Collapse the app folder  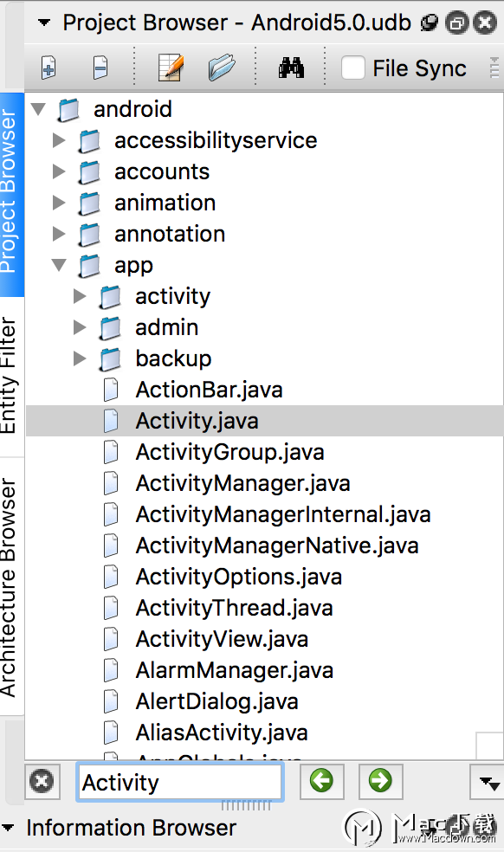click(x=59, y=265)
